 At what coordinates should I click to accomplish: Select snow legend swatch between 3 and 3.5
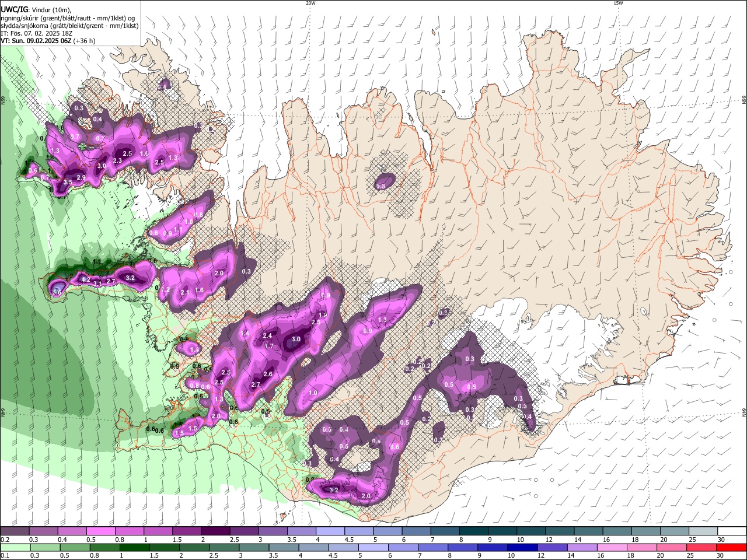pos(273,531)
